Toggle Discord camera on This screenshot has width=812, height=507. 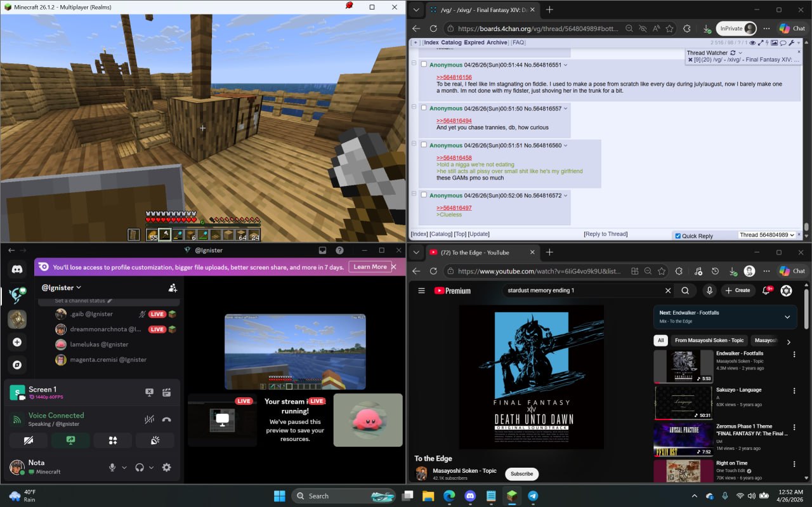[x=29, y=440]
